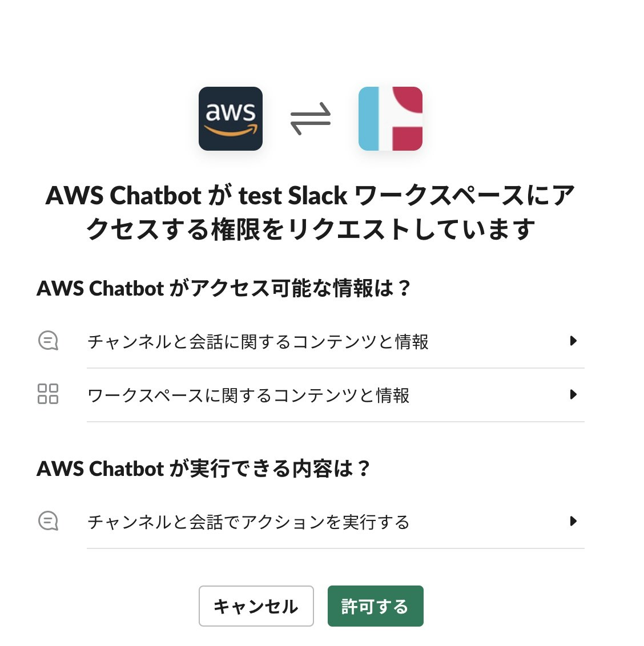Click the four-squares grid icon for ワークスペース
This screenshot has height=646, width=644.
(x=48, y=394)
